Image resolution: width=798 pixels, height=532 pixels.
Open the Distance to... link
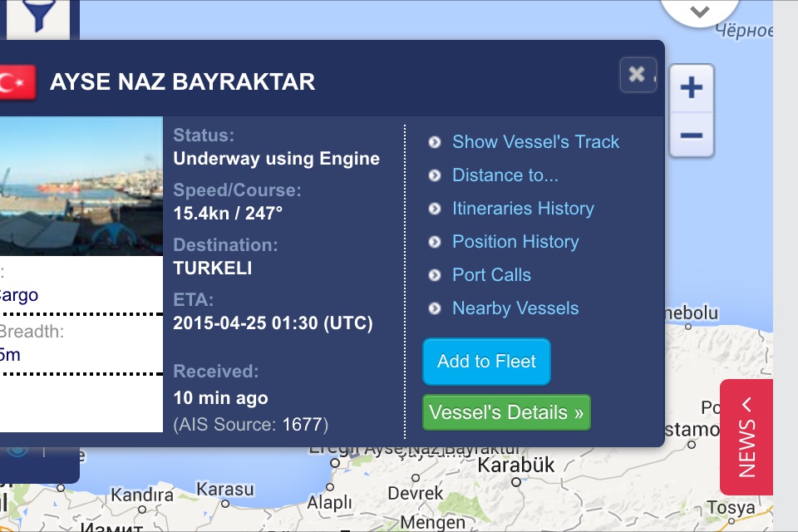[505, 175]
